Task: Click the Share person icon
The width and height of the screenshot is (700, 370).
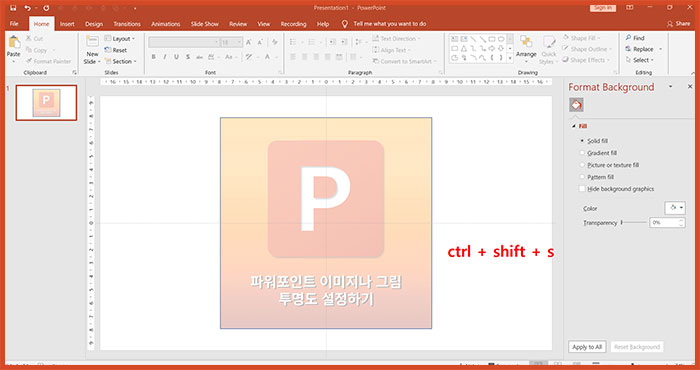Action: click(x=669, y=24)
